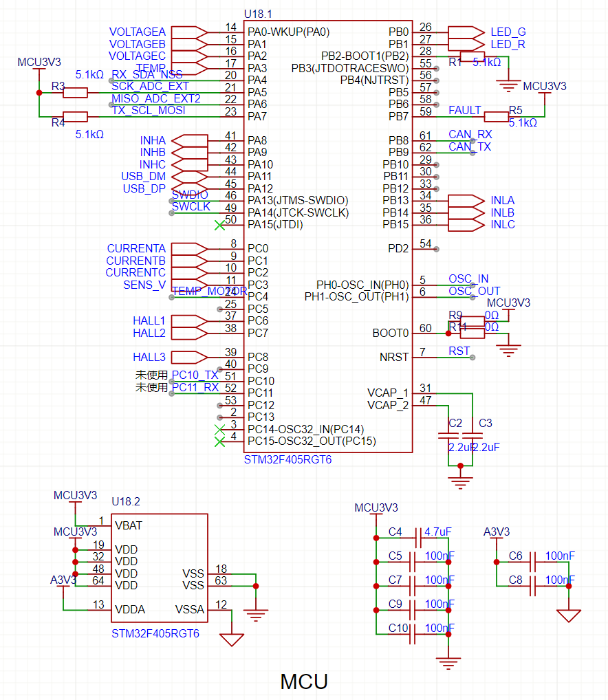This screenshot has width=608, height=700.
Task: Click the VSSA pin name
Action: (x=190, y=610)
